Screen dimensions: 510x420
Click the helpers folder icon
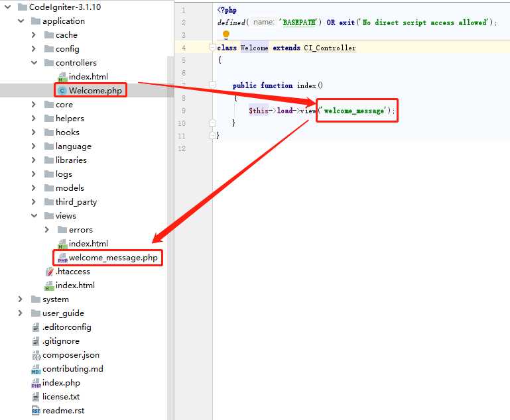[49, 118]
